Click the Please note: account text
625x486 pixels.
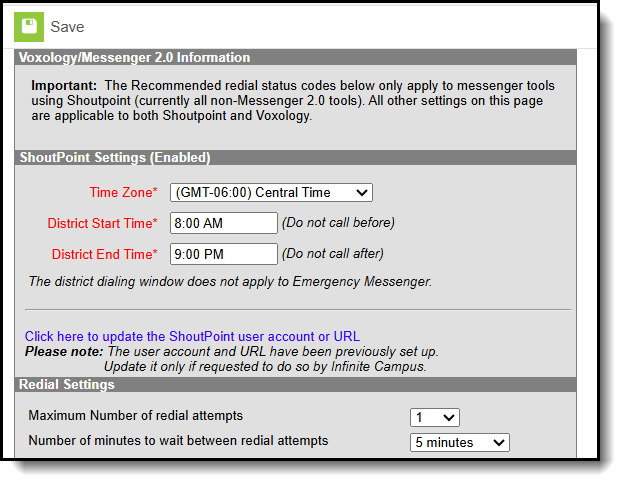click(x=232, y=352)
